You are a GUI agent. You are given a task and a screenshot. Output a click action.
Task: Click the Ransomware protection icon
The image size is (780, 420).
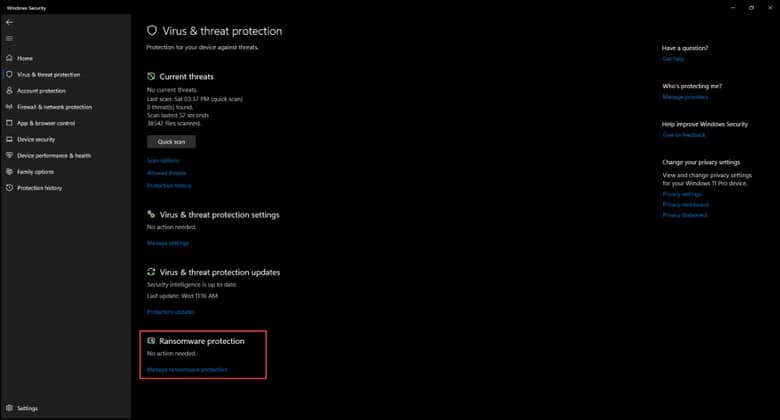(x=151, y=341)
